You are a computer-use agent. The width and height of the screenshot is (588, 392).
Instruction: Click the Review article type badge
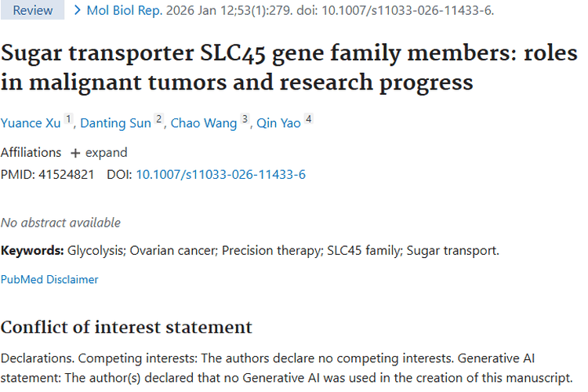point(32,10)
